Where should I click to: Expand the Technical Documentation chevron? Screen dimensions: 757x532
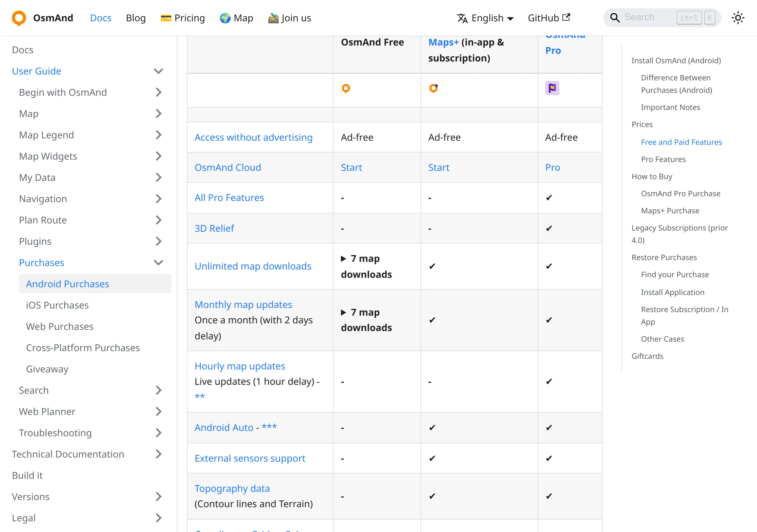coord(158,454)
